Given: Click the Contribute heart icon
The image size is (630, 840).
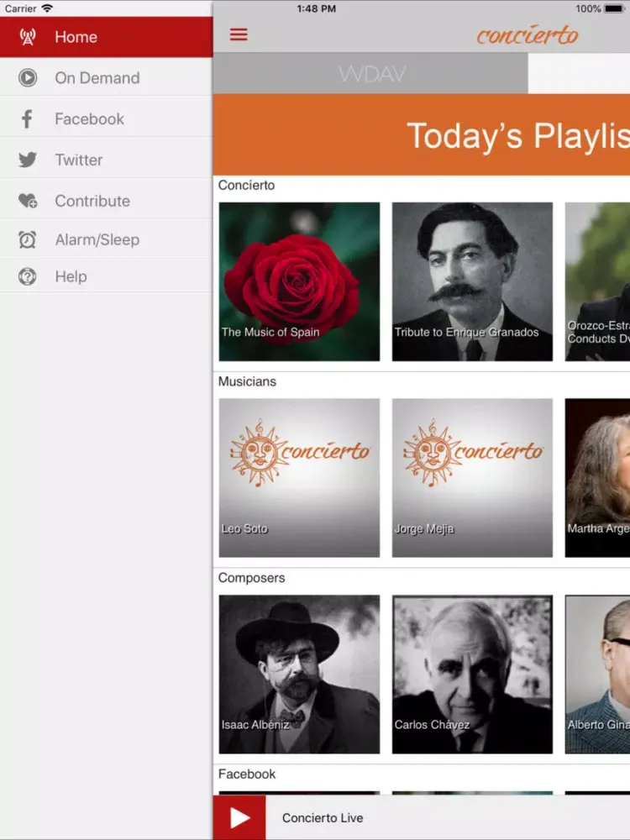Looking at the screenshot, I should 28,201.
